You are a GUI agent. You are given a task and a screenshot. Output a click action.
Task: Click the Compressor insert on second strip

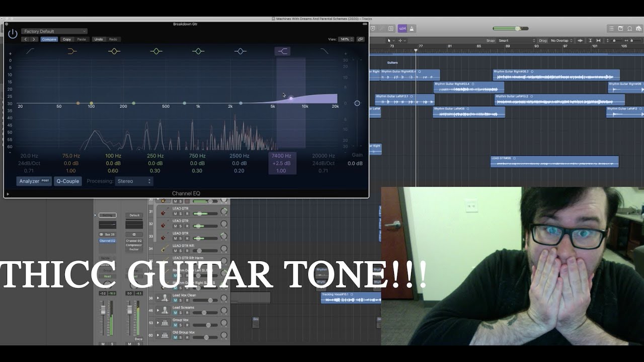pyautogui.click(x=134, y=245)
